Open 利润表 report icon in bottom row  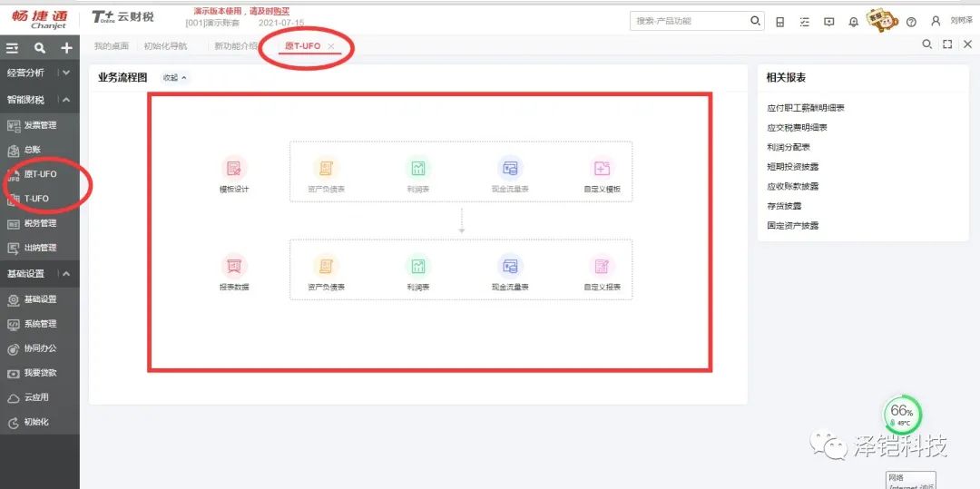(x=418, y=266)
